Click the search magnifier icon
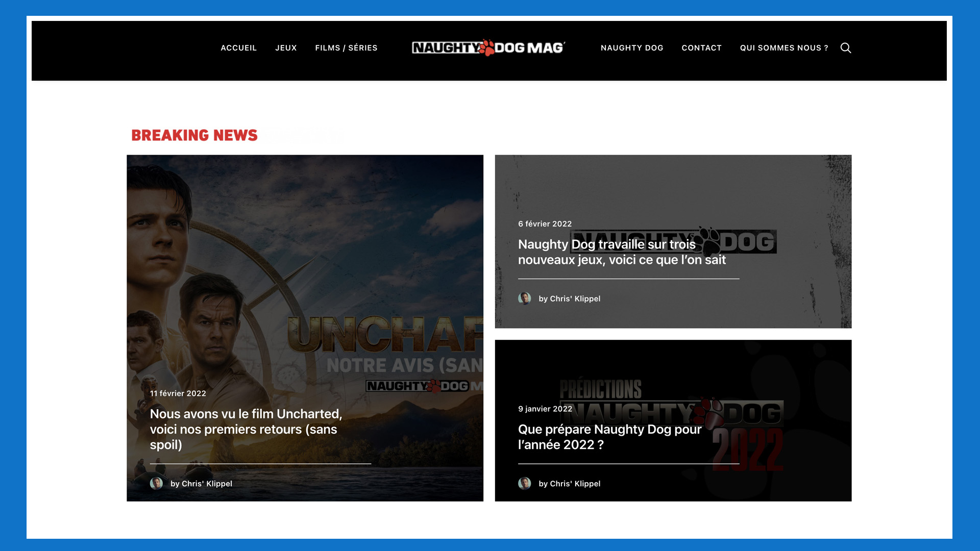 (x=845, y=48)
